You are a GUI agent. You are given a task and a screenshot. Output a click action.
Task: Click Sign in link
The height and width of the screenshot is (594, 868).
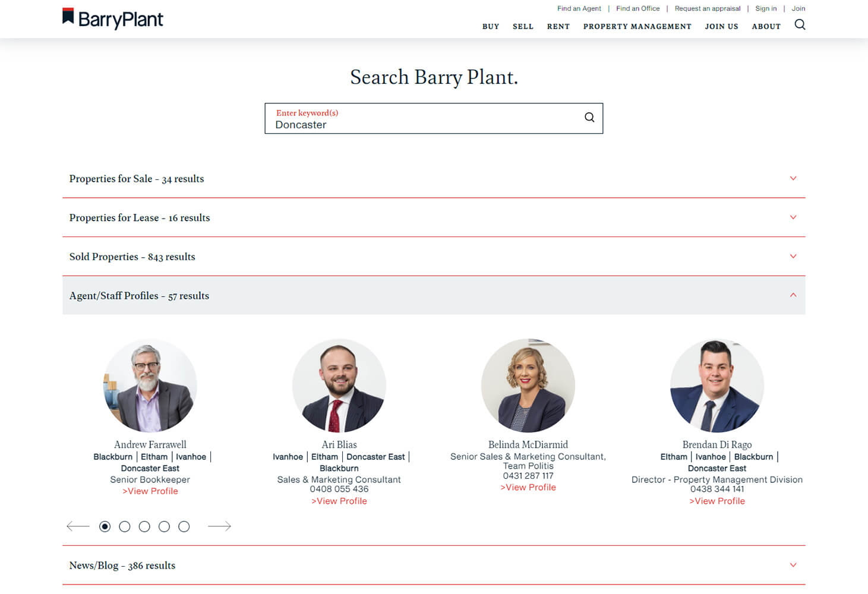tap(766, 8)
